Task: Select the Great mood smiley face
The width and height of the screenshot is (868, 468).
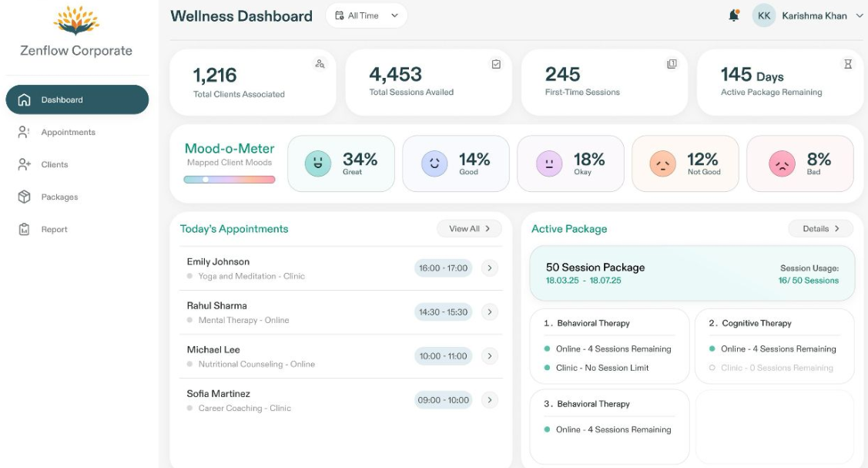Action: (318, 163)
